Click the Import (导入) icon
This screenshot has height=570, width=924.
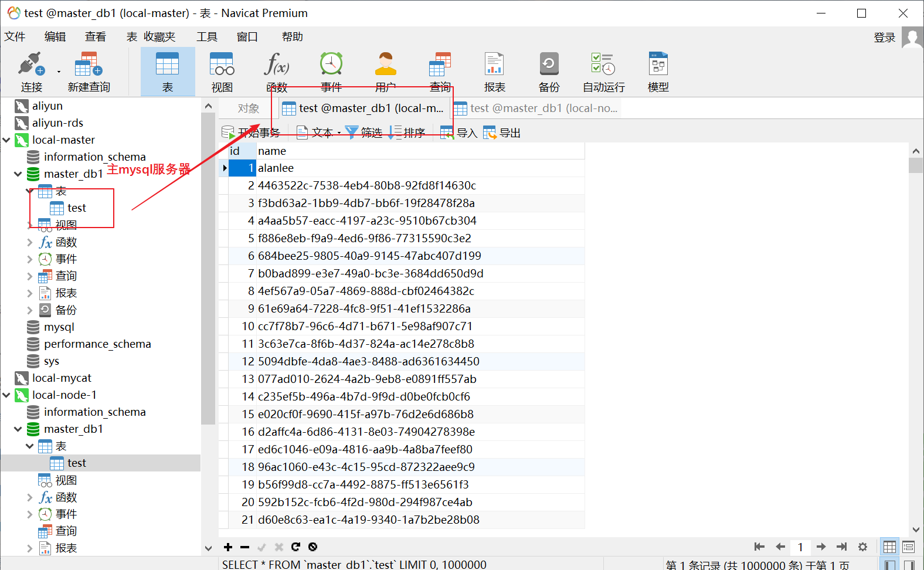click(x=458, y=133)
